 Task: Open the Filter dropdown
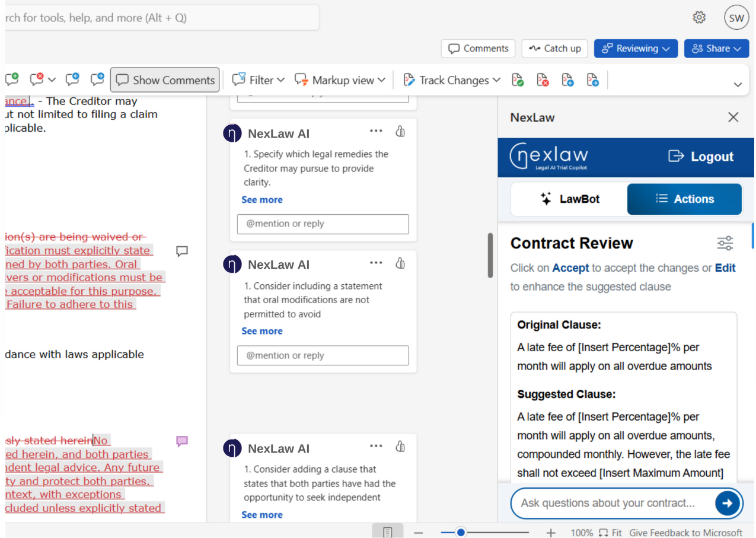tap(259, 80)
